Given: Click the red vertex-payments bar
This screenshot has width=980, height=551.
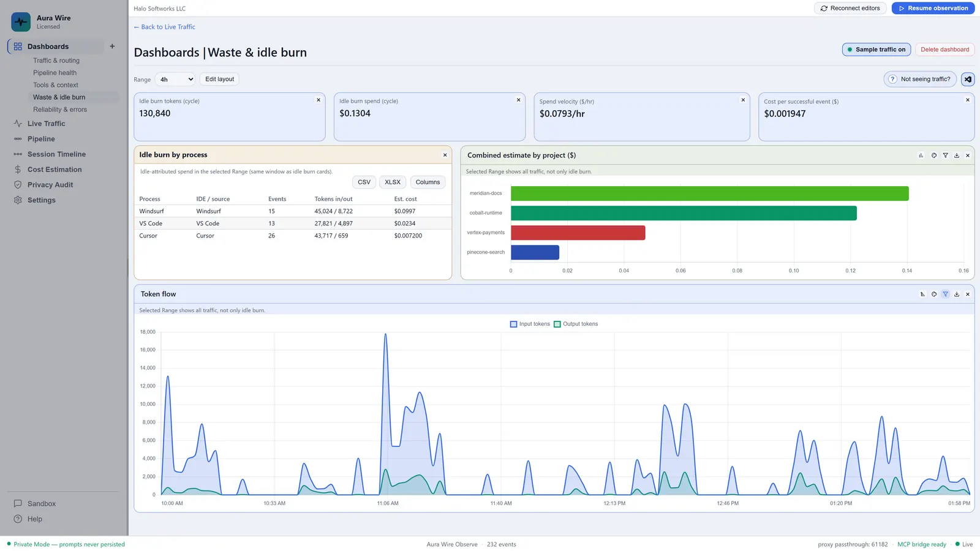Looking at the screenshot, I should click(578, 233).
